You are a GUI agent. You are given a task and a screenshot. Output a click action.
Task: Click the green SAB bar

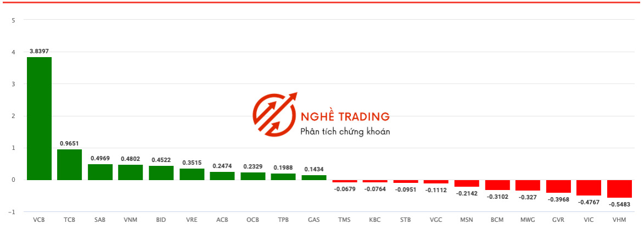pos(100,172)
